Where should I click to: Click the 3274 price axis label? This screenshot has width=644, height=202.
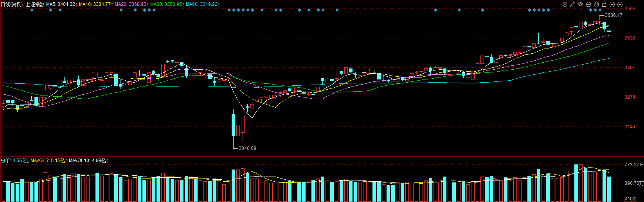click(630, 97)
